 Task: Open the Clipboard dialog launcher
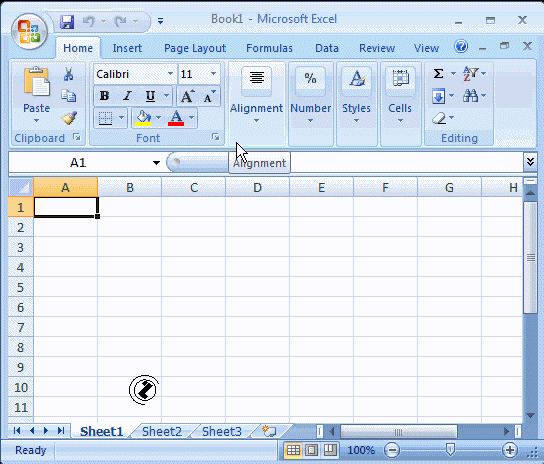pos(77,137)
